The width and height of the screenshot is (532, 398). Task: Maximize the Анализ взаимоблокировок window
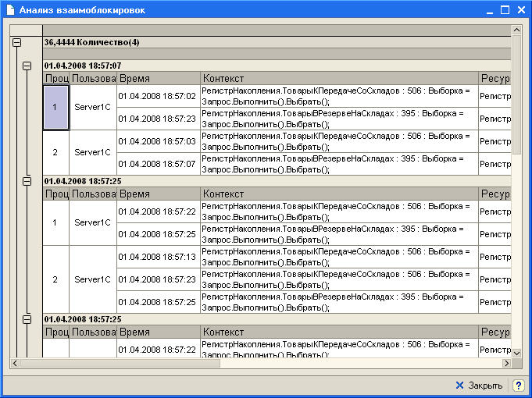(504, 10)
